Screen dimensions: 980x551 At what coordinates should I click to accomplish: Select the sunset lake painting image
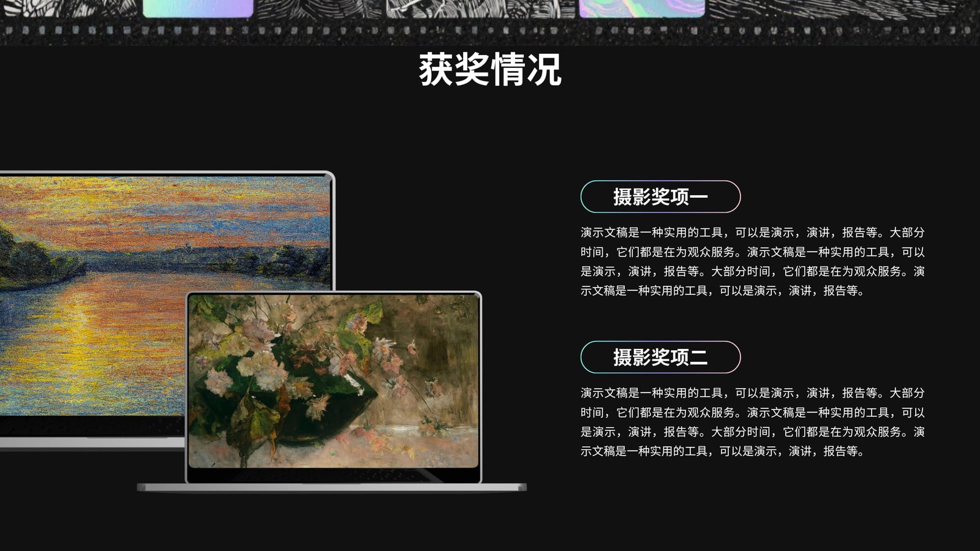165,296
